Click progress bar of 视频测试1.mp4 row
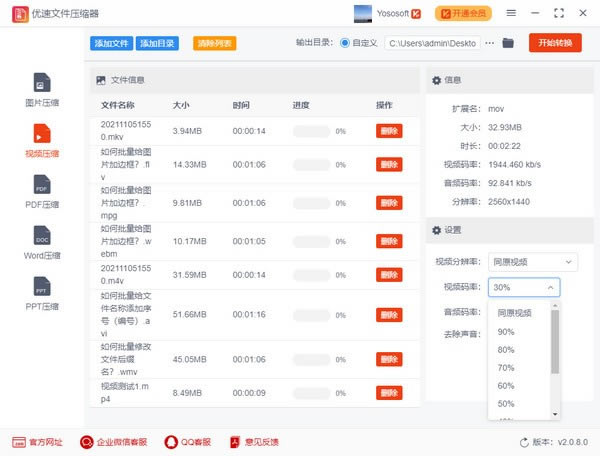The image size is (600, 456). pyautogui.click(x=311, y=393)
